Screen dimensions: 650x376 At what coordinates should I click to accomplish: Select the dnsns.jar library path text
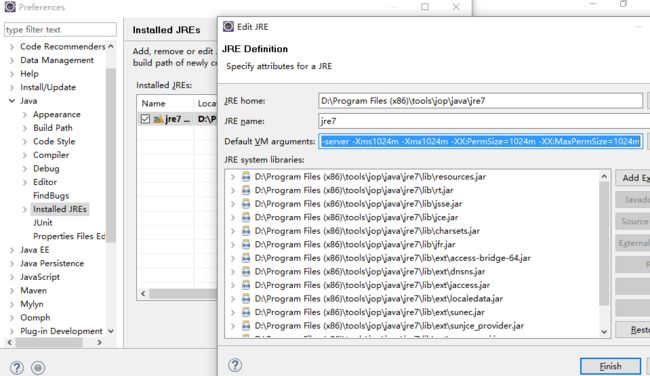coord(370,272)
